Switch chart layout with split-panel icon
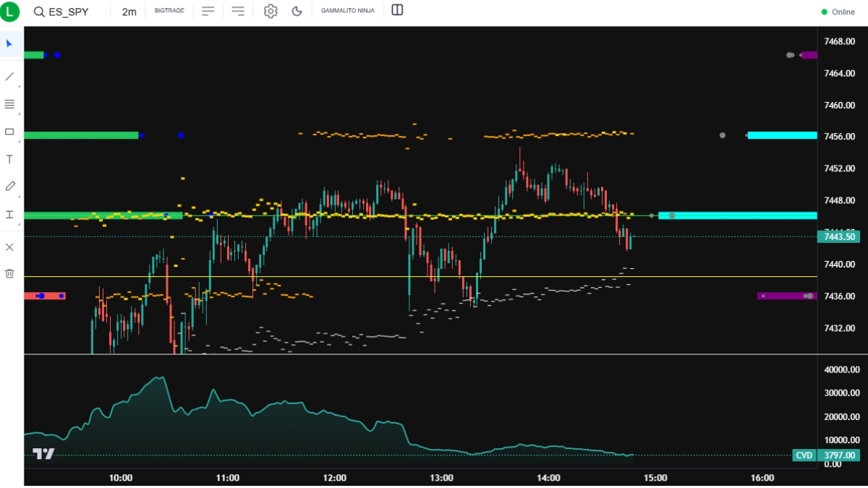This screenshot has height=488, width=868. [x=397, y=10]
